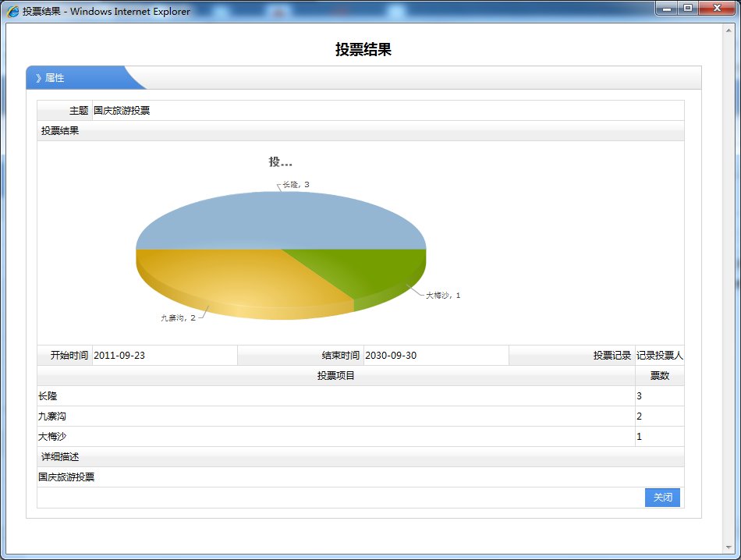Click the '长隆, 3' chart label
741x560 pixels.
click(x=296, y=185)
